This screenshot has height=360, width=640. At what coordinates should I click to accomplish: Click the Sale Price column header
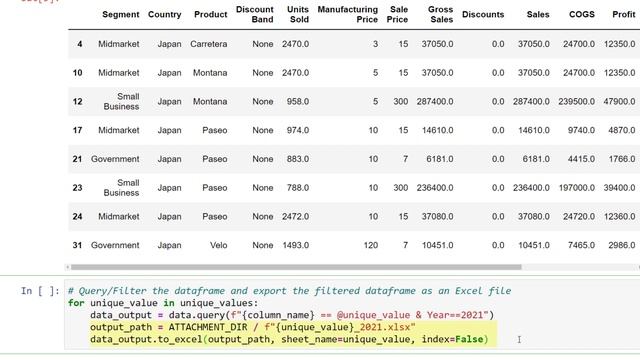click(x=397, y=14)
